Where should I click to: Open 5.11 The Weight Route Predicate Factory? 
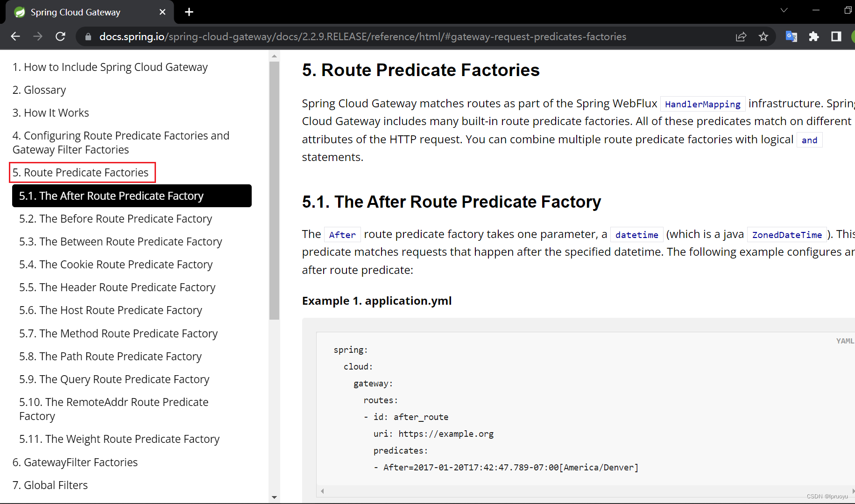pos(119,439)
